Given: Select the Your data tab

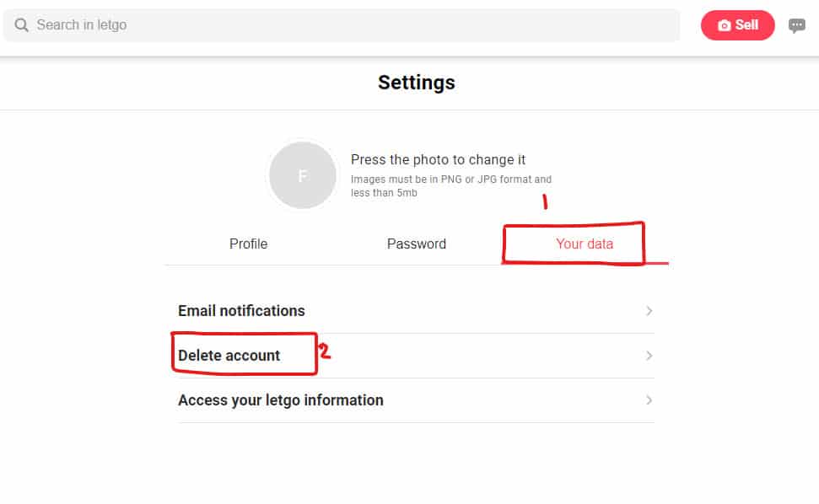Looking at the screenshot, I should 585,244.
